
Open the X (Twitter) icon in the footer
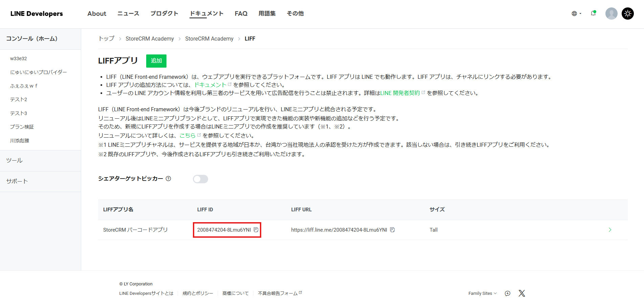(521, 293)
